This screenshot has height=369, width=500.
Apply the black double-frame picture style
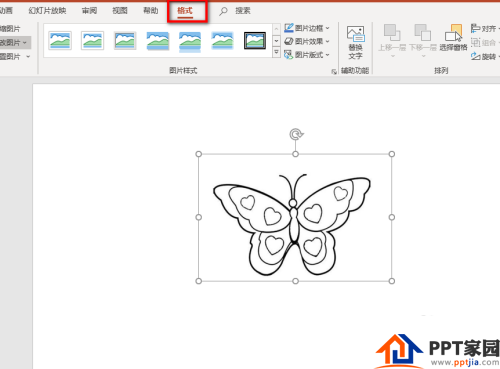255,41
